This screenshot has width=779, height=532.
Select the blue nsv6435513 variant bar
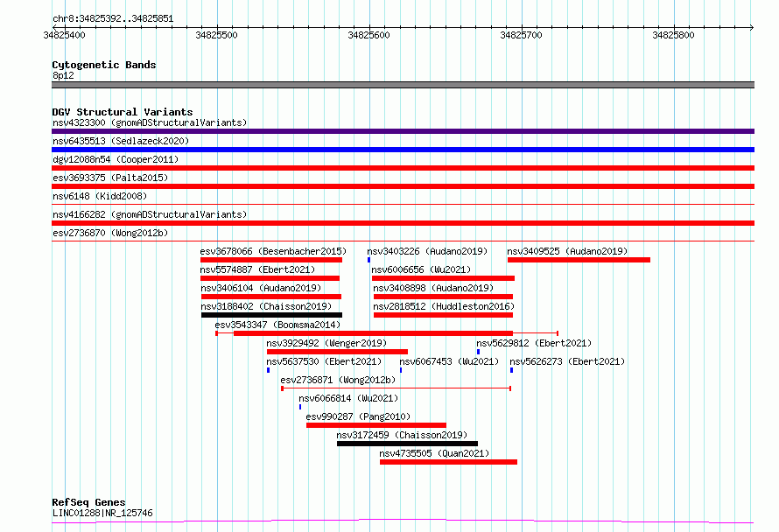[403, 150]
